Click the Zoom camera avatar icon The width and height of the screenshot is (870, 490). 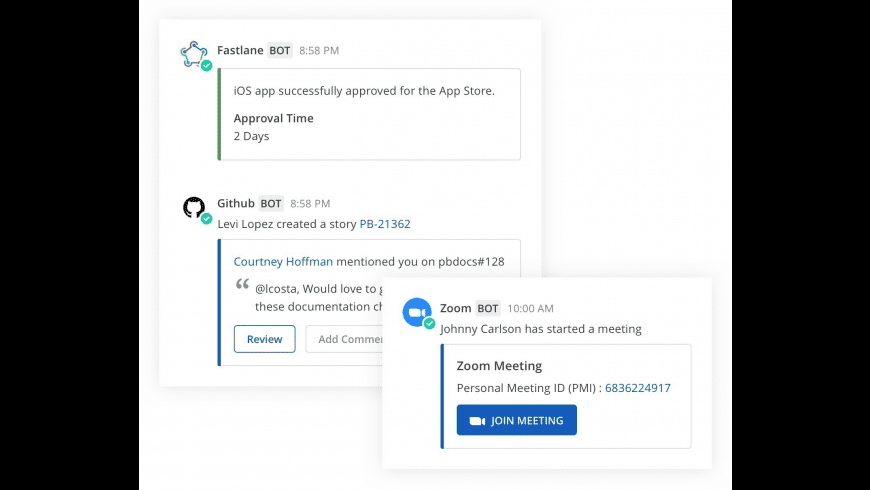(416, 312)
